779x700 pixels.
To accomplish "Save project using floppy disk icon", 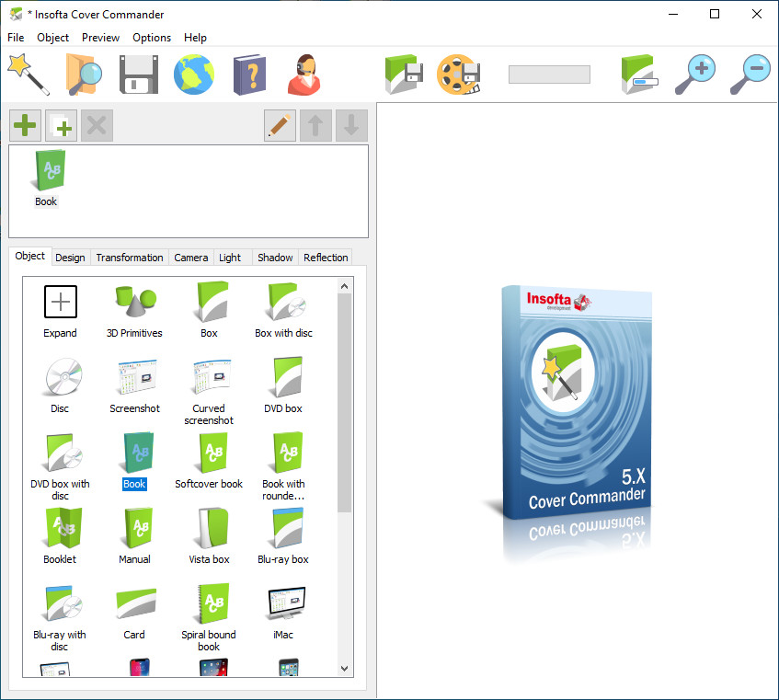I will click(x=139, y=75).
